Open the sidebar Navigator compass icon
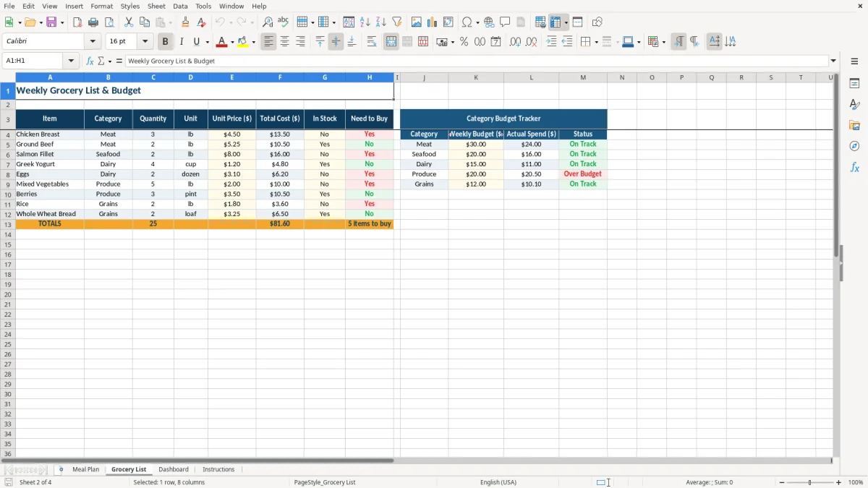This screenshot has height=488, width=868. click(854, 146)
